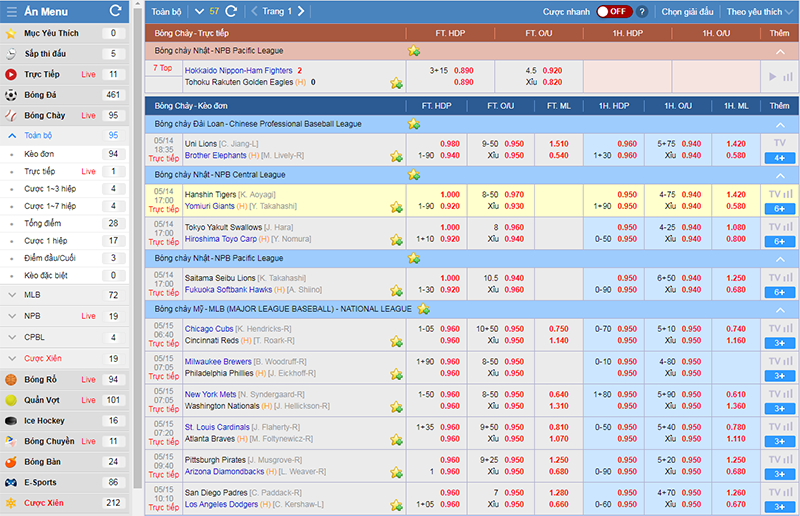The height and width of the screenshot is (516, 800).
Task: Open the dropdown arrow next to Toàn bộ
Action: tap(200, 12)
